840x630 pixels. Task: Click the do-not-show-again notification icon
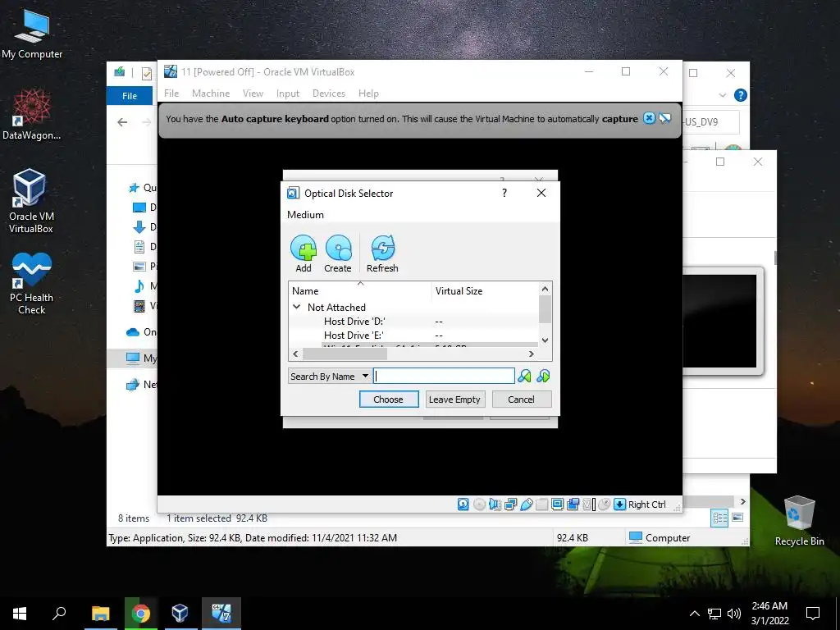tap(664, 118)
